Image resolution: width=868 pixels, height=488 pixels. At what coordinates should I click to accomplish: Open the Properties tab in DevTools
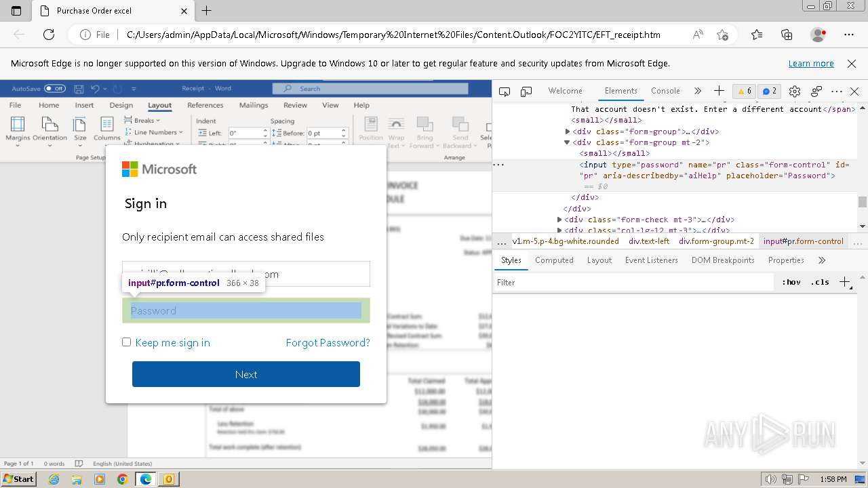pyautogui.click(x=786, y=260)
